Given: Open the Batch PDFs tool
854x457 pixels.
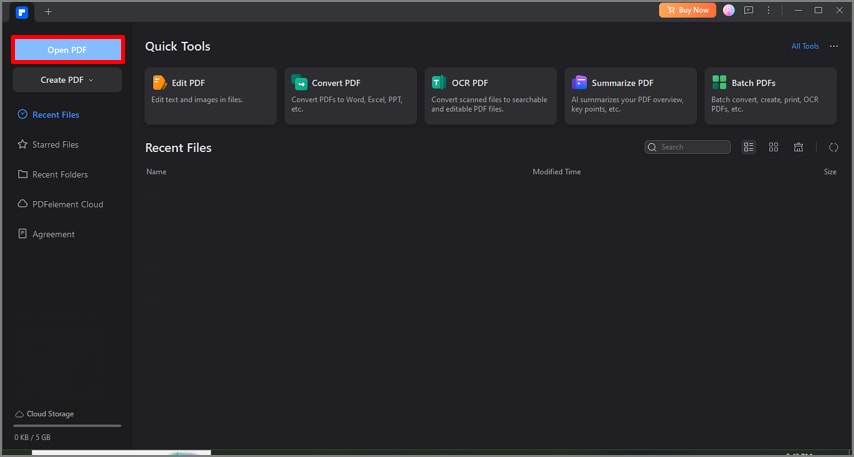Looking at the screenshot, I should click(x=771, y=96).
